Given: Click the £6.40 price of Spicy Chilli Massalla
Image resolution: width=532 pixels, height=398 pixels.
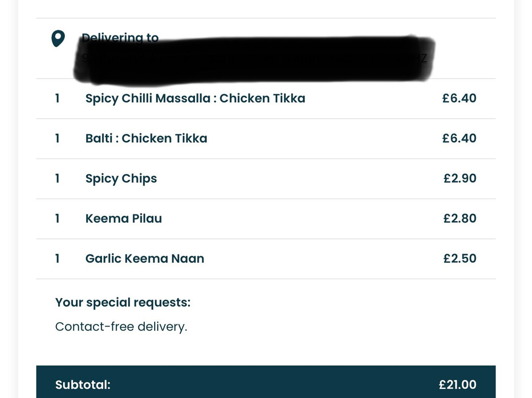Looking at the screenshot, I should point(459,98).
